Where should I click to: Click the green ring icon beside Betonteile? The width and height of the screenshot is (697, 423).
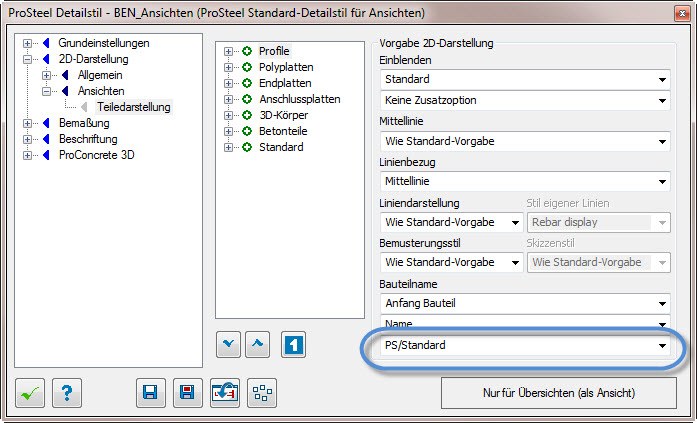tap(247, 131)
